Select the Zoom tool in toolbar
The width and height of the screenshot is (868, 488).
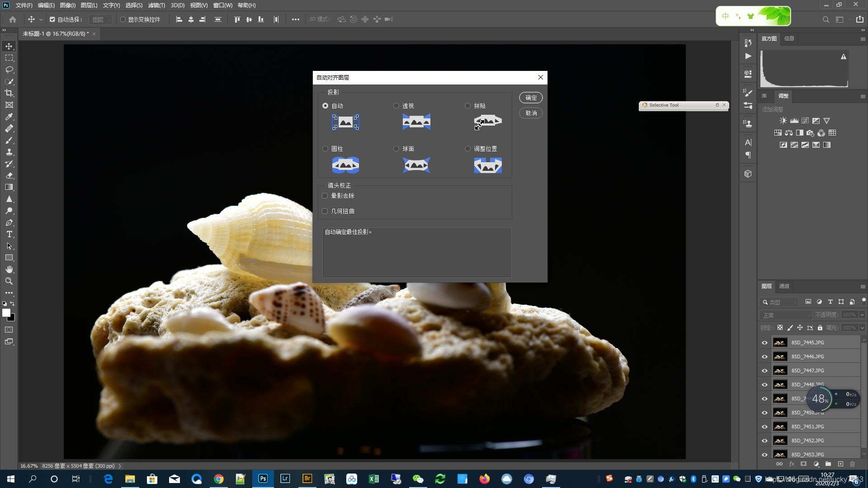pos(9,281)
